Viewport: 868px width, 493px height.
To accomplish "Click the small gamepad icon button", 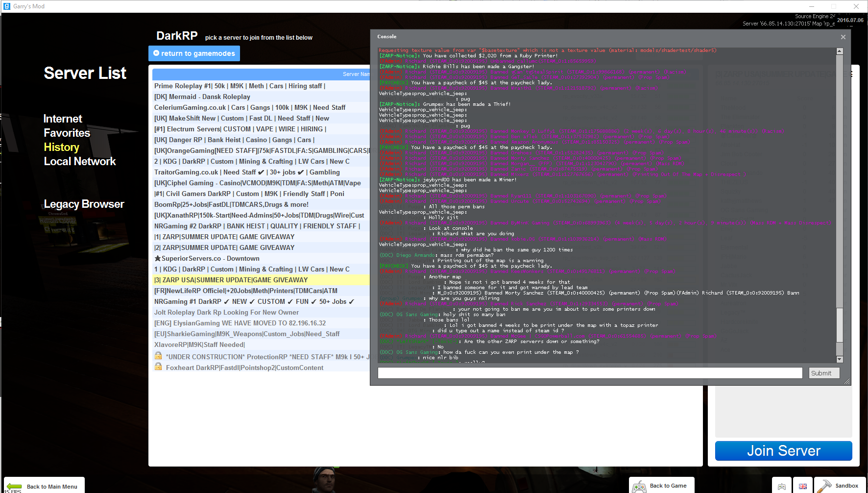I will click(x=782, y=486).
